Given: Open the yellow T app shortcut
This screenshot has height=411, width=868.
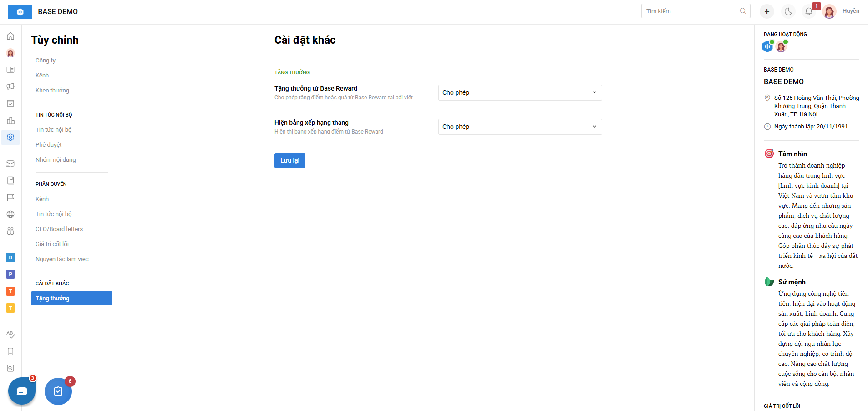Looking at the screenshot, I should (x=10, y=308).
